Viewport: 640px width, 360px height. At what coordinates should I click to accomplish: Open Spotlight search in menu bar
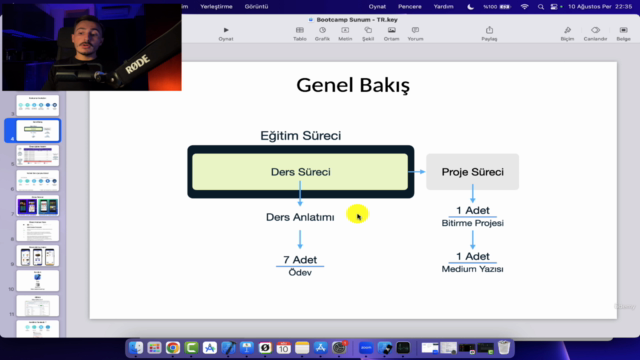[541, 7]
